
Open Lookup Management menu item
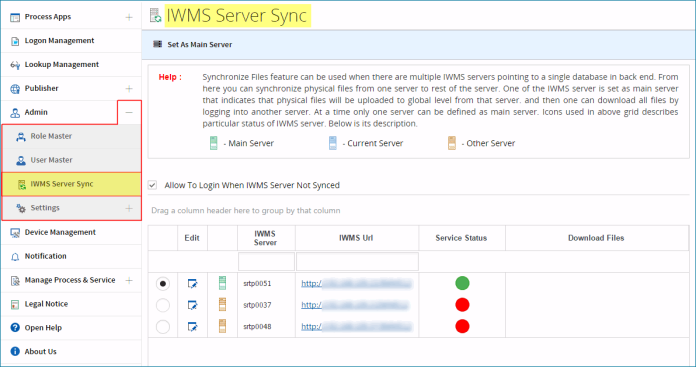pos(71,65)
